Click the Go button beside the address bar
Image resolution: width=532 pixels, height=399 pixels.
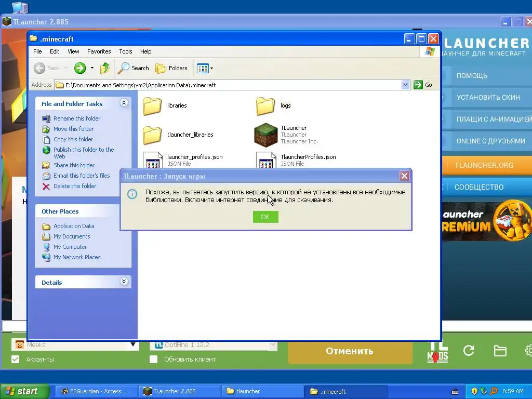[423, 85]
